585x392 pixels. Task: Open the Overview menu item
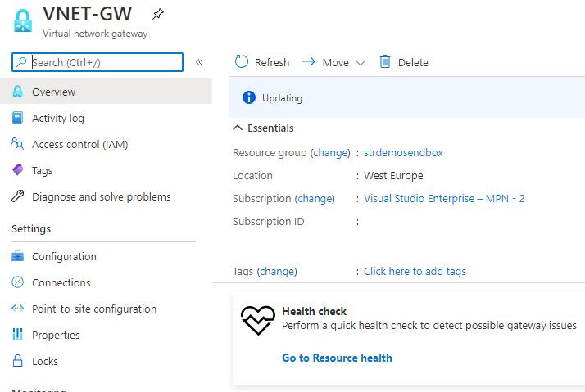106,92
